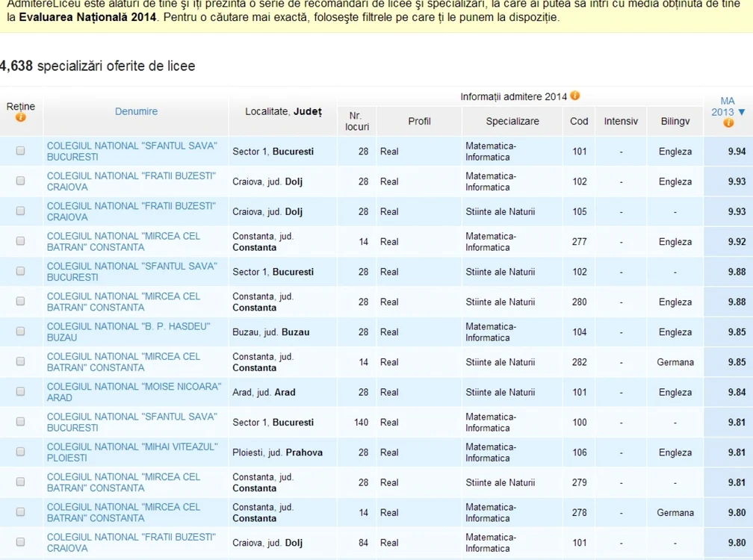The image size is (753, 560).
Task: Click the 9.92 average value
Action: (x=737, y=242)
